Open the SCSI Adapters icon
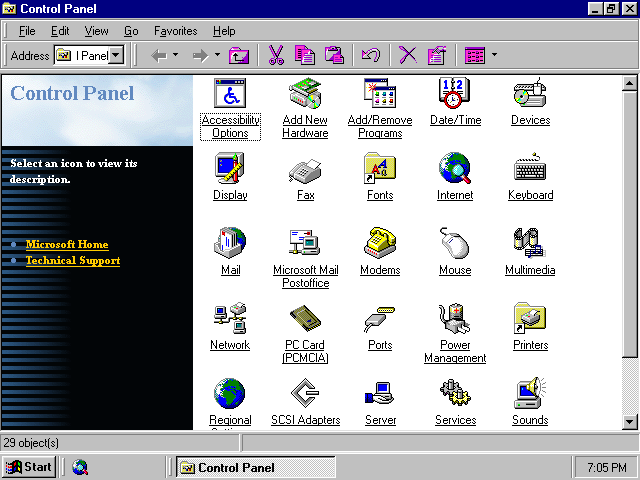Screen dimensions: 640x480 [x=305, y=394]
